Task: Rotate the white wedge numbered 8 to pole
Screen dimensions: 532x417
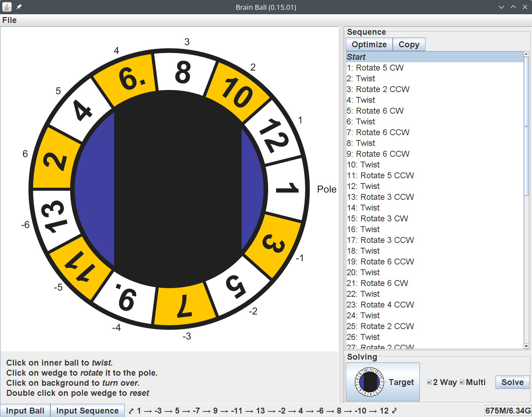Action: point(183,72)
